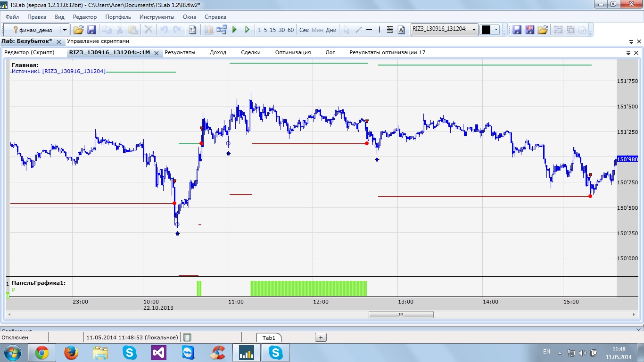Open the Инструменты menu
The width and height of the screenshot is (644, 362).
(157, 17)
